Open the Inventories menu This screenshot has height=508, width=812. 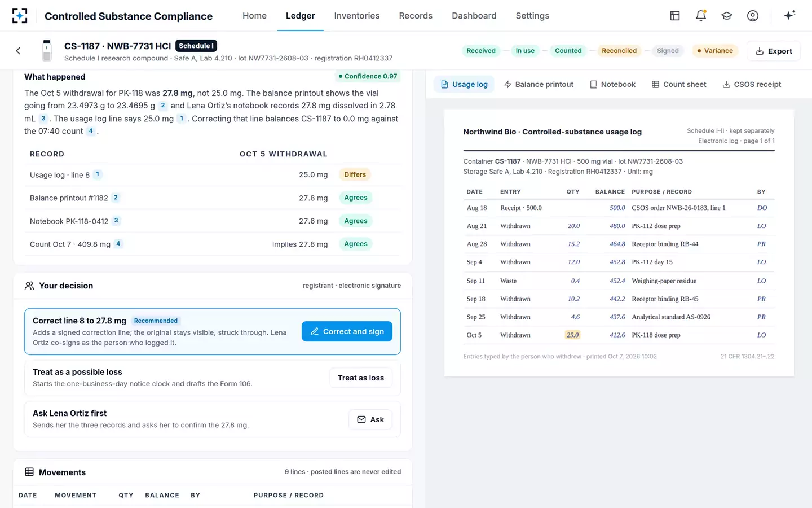357,16
